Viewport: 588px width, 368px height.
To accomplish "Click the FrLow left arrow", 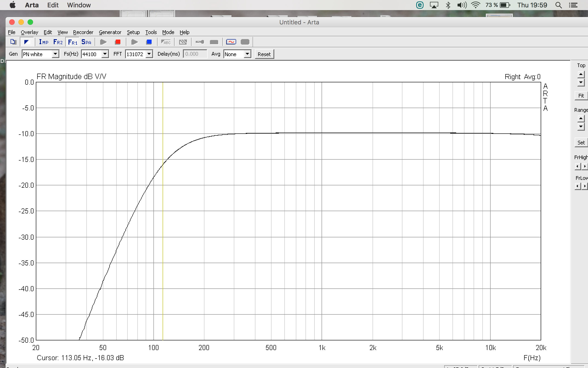I will 578,186.
